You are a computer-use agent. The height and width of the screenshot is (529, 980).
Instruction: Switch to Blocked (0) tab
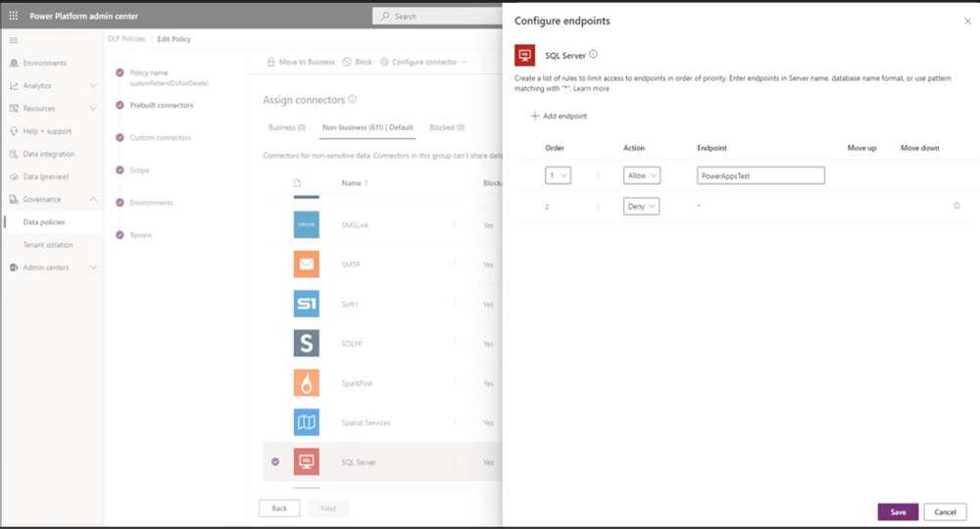(x=447, y=127)
